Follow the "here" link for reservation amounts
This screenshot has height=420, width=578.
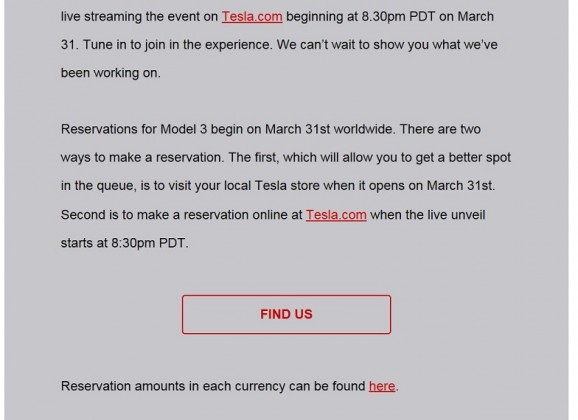coord(382,386)
